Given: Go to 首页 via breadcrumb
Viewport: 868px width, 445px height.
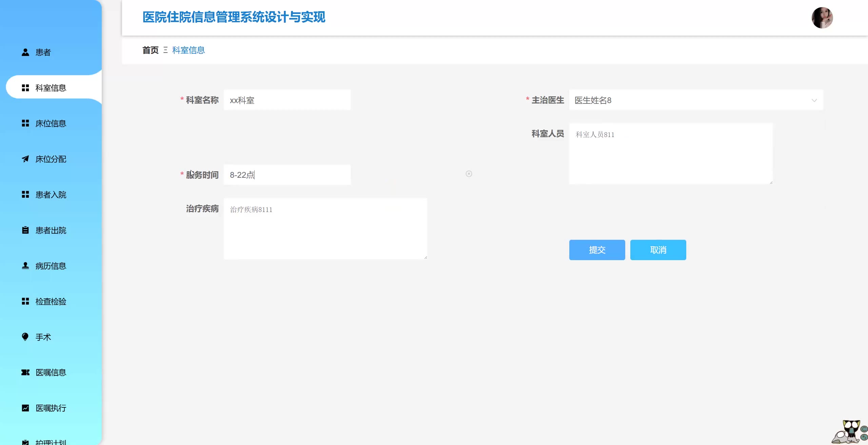Looking at the screenshot, I should 150,50.
